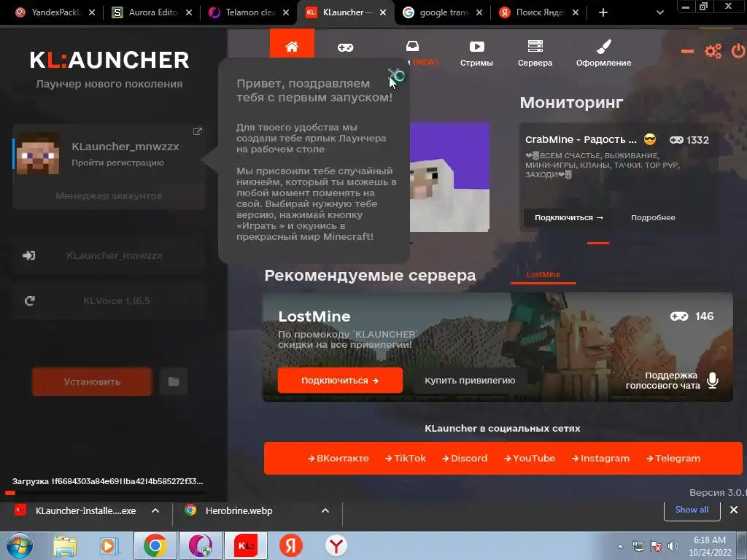Minimize launcher with orange dash icon
This screenshot has height=560, width=747.
[687, 51]
